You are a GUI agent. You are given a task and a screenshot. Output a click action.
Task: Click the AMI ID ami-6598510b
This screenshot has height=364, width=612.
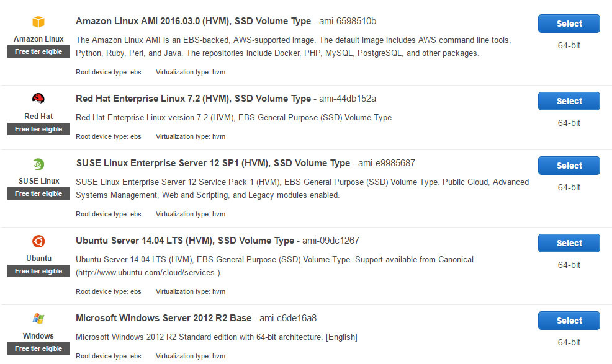pyautogui.click(x=348, y=21)
